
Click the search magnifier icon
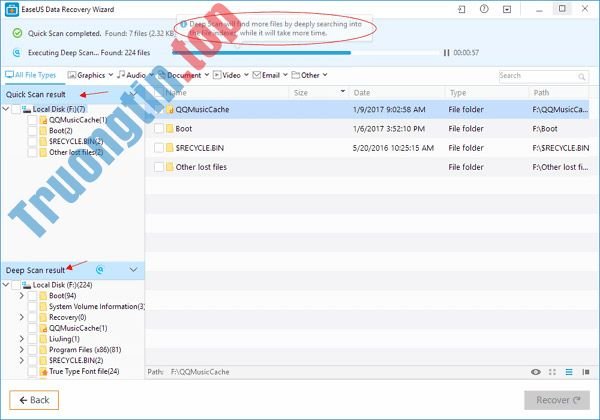tap(582, 77)
